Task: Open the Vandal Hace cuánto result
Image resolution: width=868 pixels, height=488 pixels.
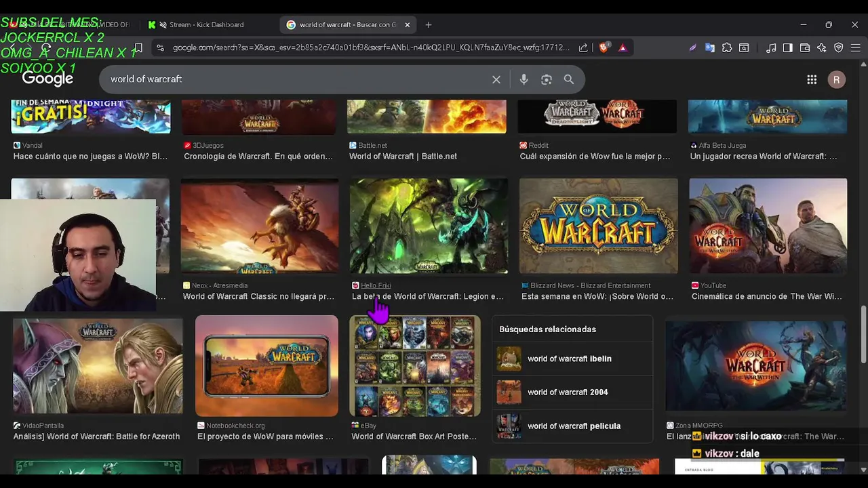Action: [90, 156]
